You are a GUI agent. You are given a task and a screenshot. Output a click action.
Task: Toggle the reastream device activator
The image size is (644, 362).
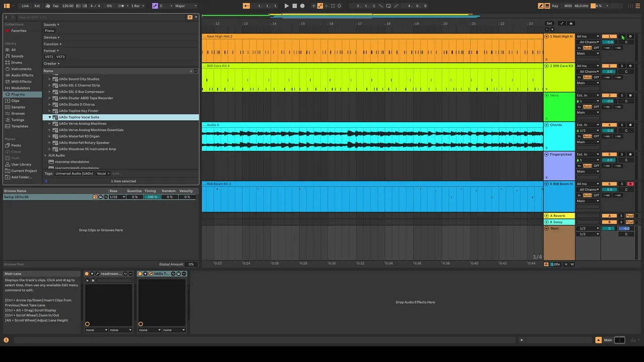(87, 274)
